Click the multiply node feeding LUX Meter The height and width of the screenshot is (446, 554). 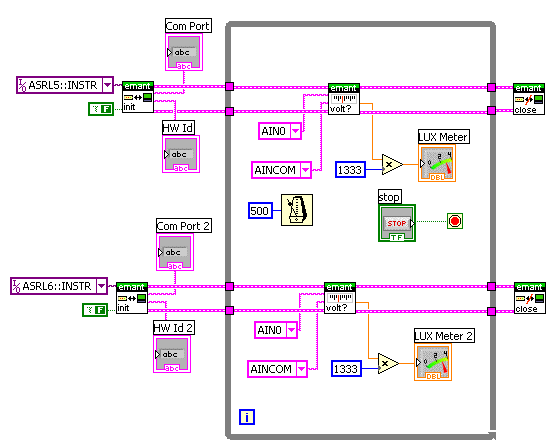coord(392,164)
